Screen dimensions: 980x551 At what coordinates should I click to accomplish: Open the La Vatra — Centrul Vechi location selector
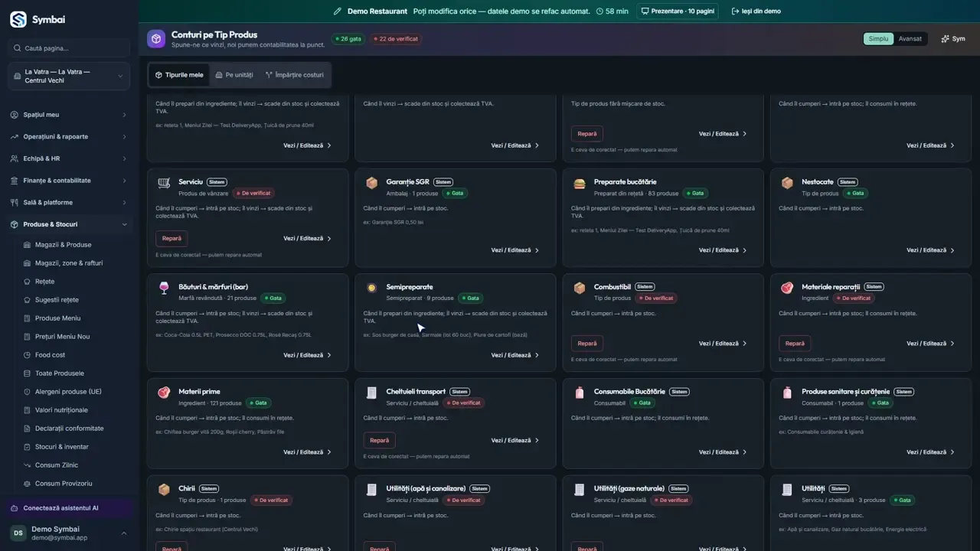69,76
